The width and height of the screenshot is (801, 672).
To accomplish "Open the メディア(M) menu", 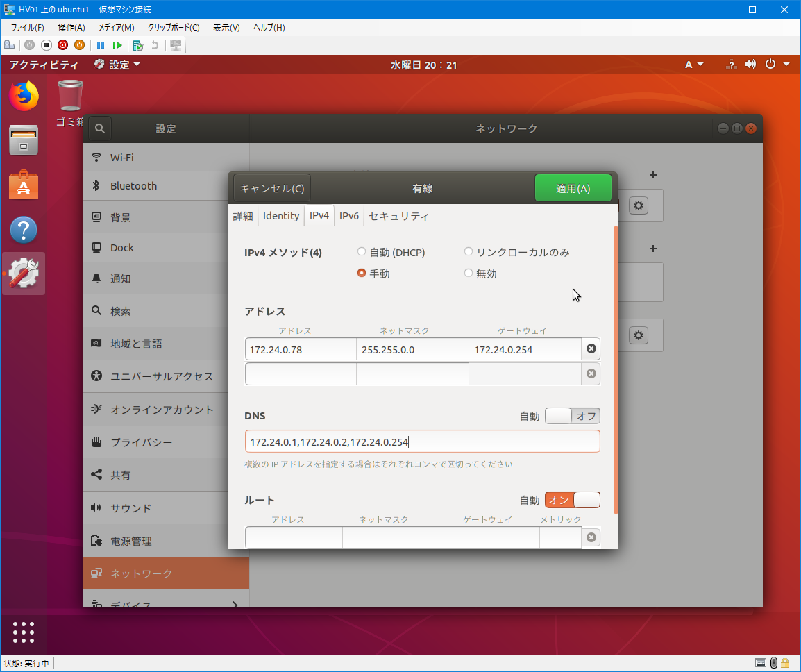I will tap(116, 27).
